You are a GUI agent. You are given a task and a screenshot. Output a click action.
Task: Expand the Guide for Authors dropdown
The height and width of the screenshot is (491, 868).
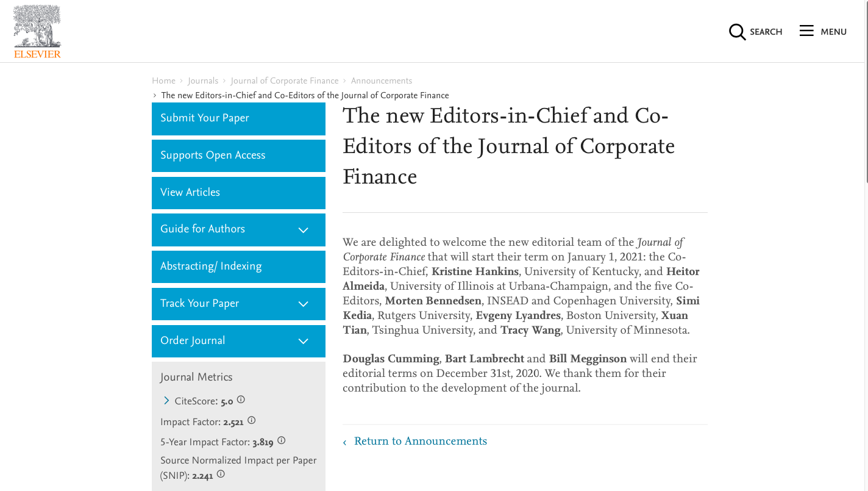[x=303, y=230]
